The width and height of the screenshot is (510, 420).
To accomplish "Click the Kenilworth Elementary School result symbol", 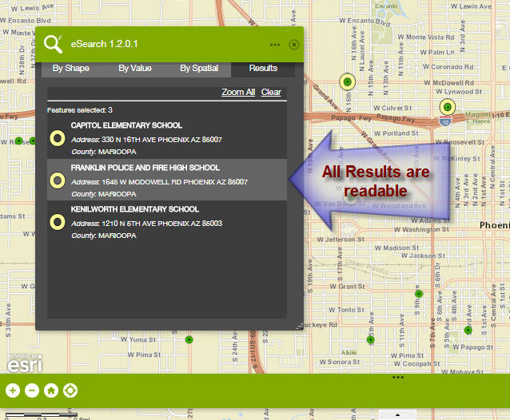I will (58, 222).
